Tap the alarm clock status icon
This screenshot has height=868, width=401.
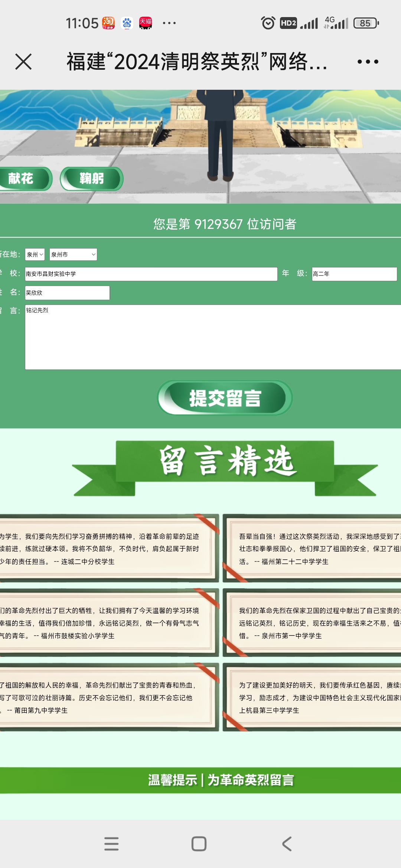(268, 23)
